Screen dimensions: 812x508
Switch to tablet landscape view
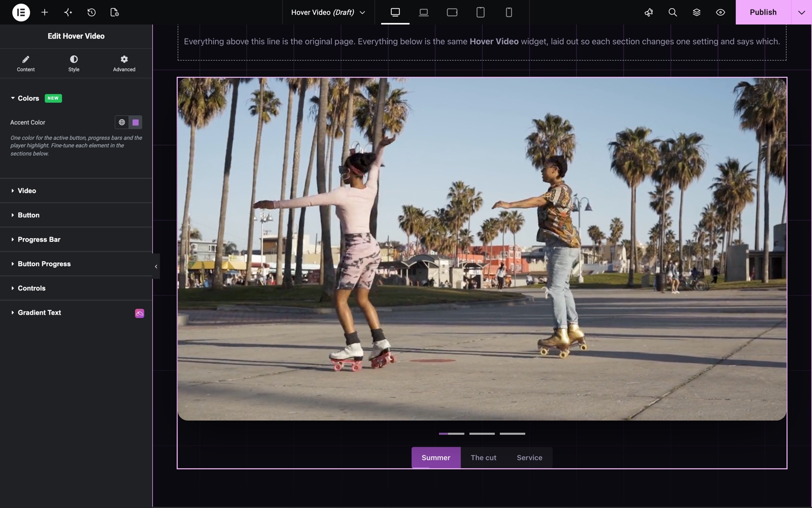coord(452,12)
